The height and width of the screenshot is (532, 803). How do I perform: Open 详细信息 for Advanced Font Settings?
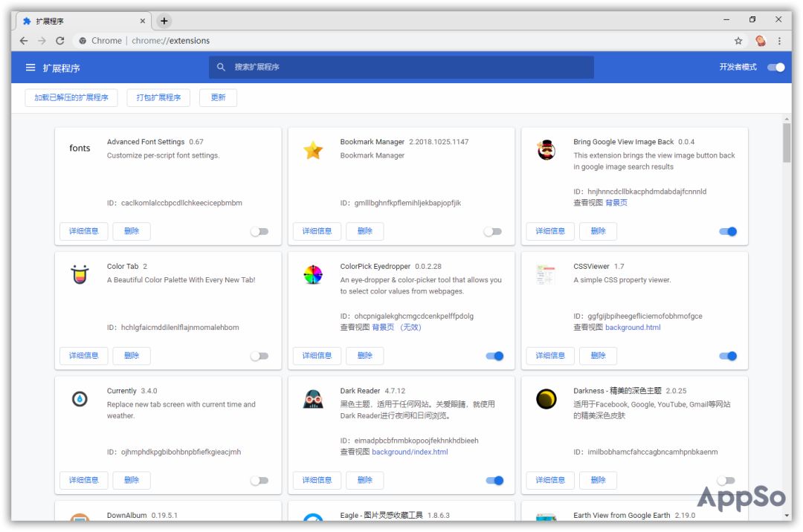point(83,231)
